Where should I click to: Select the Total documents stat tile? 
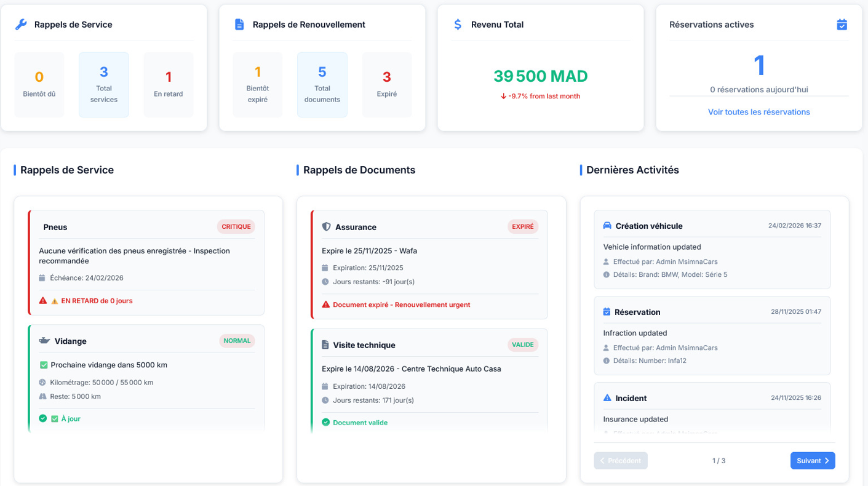[322, 85]
